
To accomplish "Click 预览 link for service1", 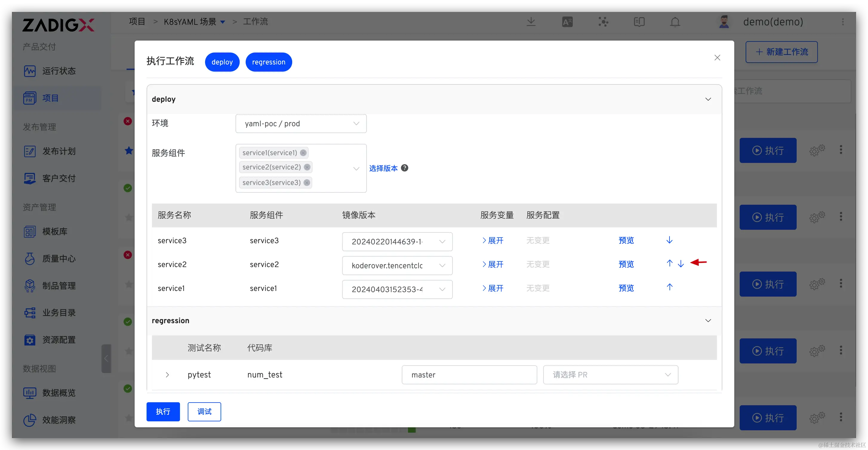I will click(x=626, y=288).
